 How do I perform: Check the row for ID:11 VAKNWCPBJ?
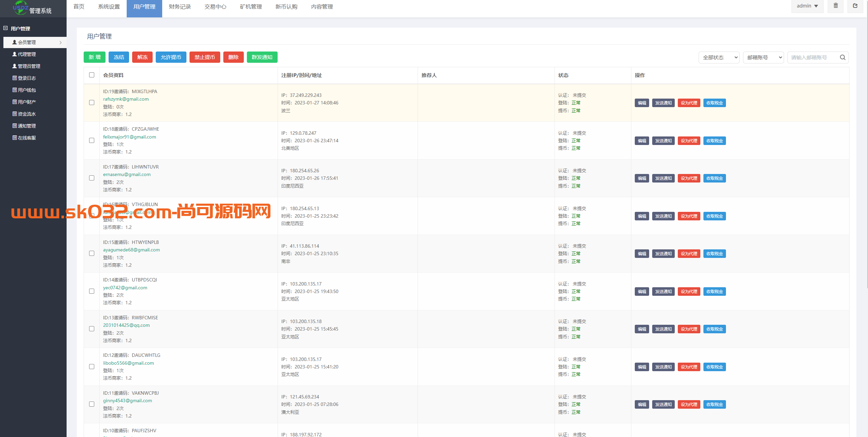[x=92, y=404]
